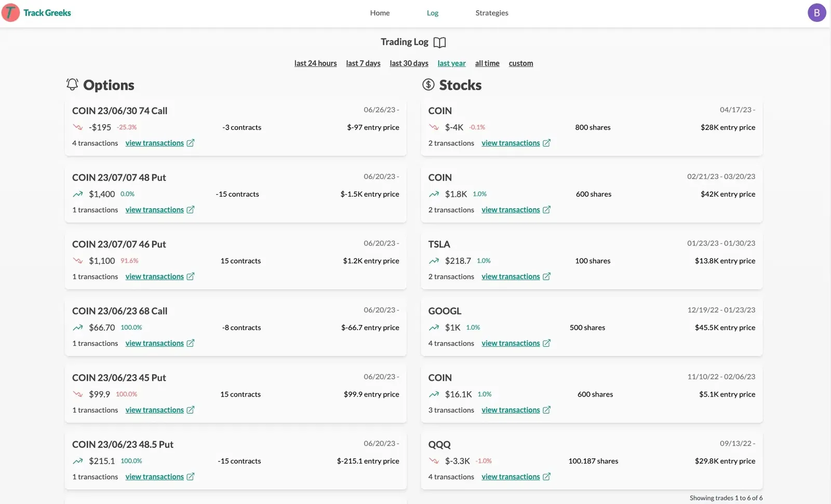Image resolution: width=831 pixels, height=504 pixels.
Task: View transactions for COIN 23/06/23 45 Put
Action: (155, 410)
